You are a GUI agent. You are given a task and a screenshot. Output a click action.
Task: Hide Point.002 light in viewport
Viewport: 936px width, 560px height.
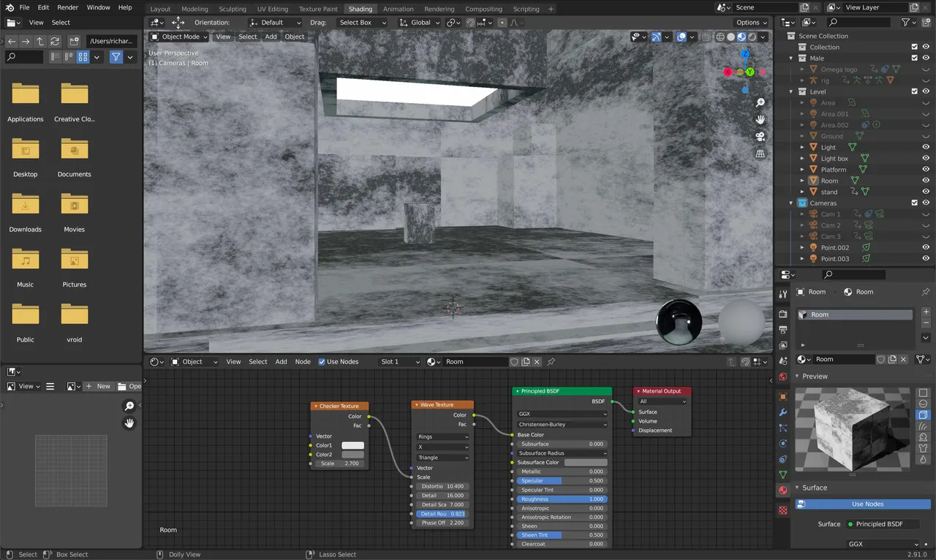click(926, 247)
